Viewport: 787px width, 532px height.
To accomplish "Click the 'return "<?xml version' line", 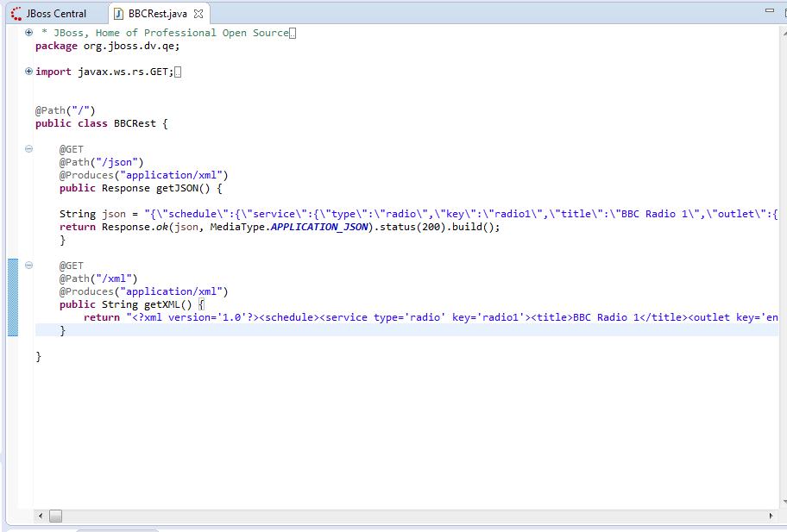I will coord(431,317).
